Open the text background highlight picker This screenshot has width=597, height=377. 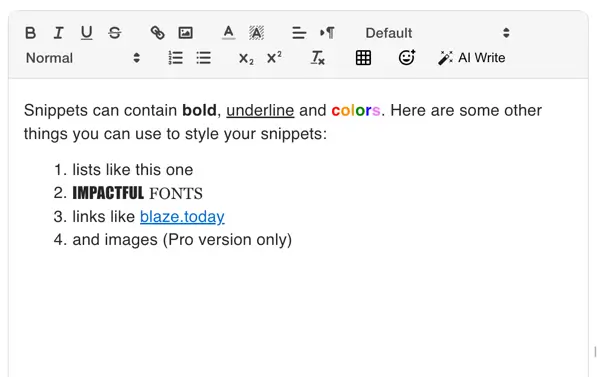pos(256,33)
